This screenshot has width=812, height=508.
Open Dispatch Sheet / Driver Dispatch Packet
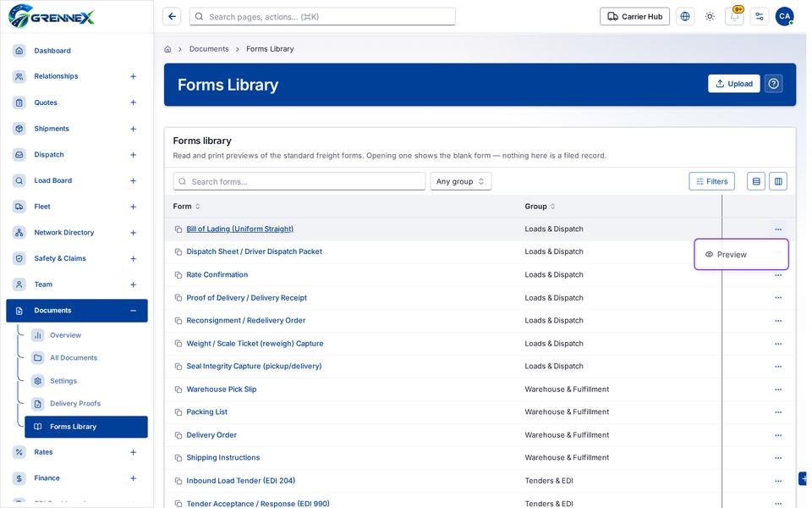click(x=255, y=251)
